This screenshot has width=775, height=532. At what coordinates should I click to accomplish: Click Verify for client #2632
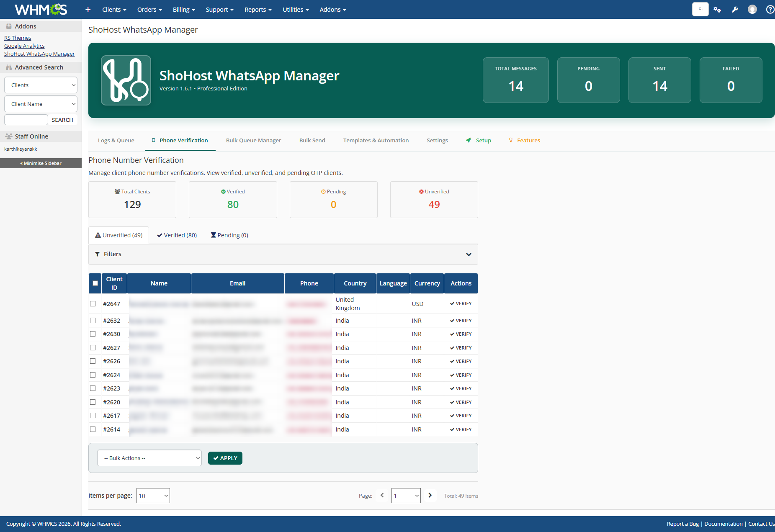point(461,321)
